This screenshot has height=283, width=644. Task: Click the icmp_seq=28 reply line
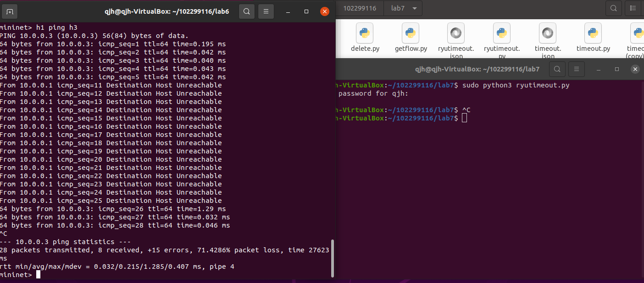115,225
